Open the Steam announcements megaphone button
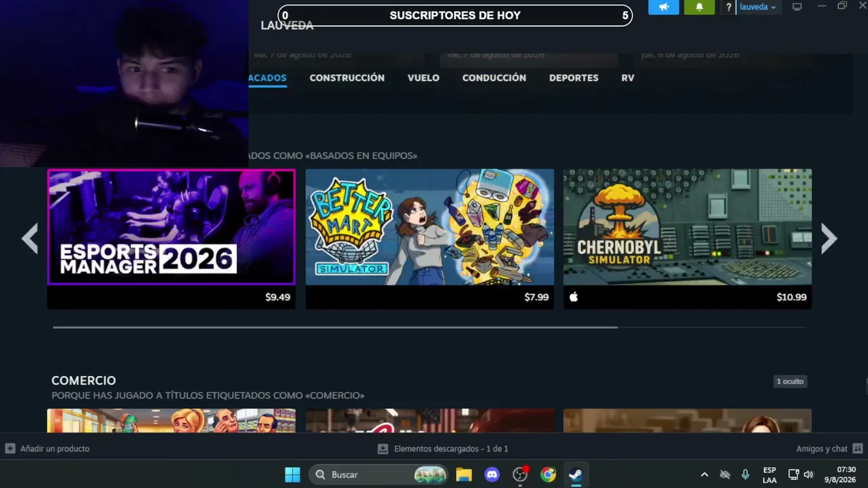Viewport: 868px width, 488px height. tap(663, 7)
